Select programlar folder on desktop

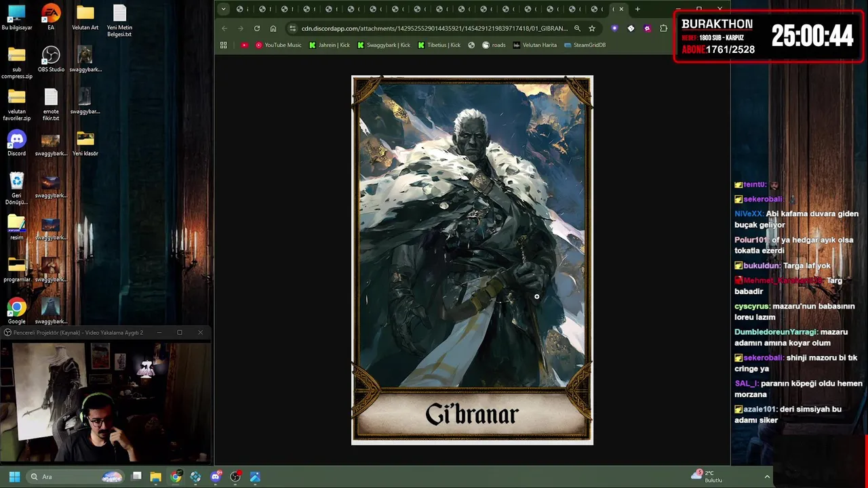pos(17,269)
